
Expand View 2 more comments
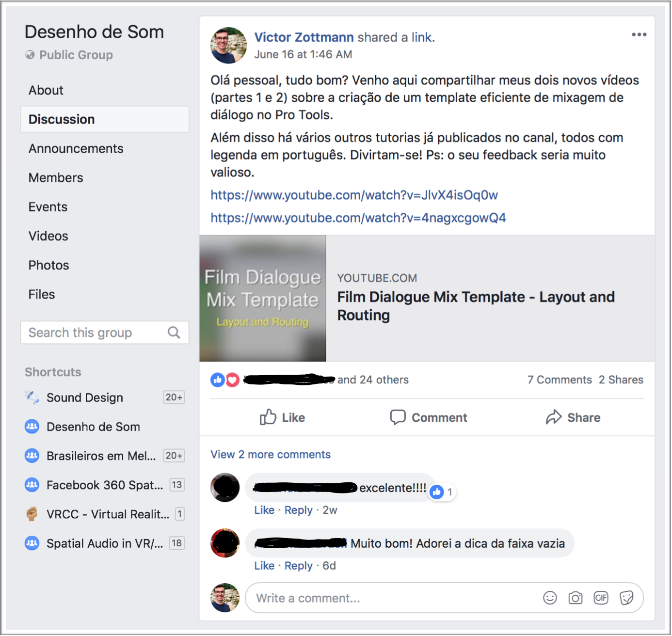click(271, 454)
